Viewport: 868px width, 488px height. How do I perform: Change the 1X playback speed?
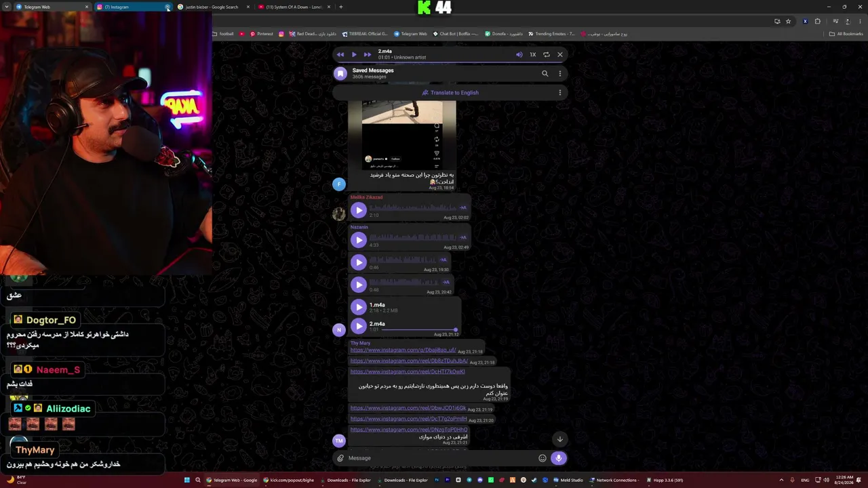(533, 54)
